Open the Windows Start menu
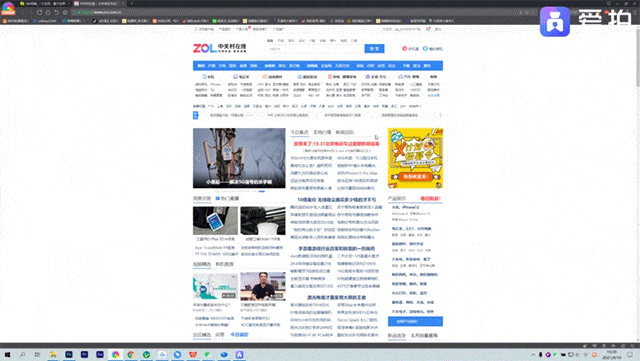Image resolution: width=640 pixels, height=361 pixels. (7, 355)
